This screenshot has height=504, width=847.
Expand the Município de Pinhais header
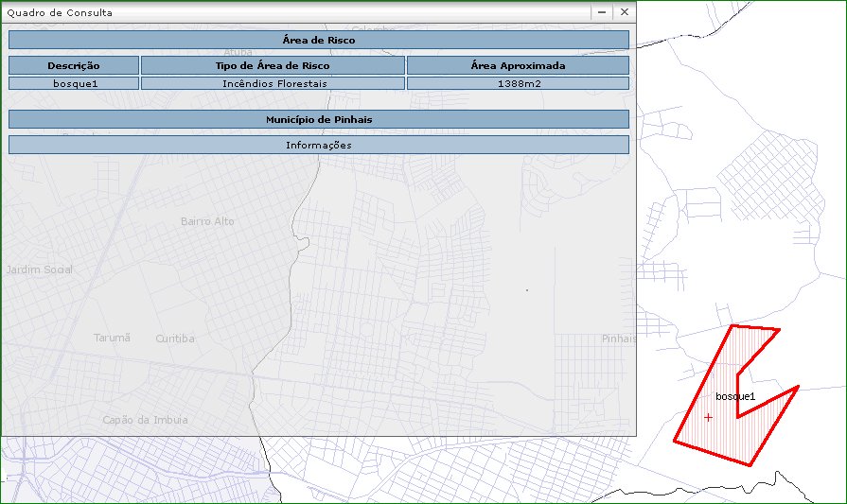point(319,119)
